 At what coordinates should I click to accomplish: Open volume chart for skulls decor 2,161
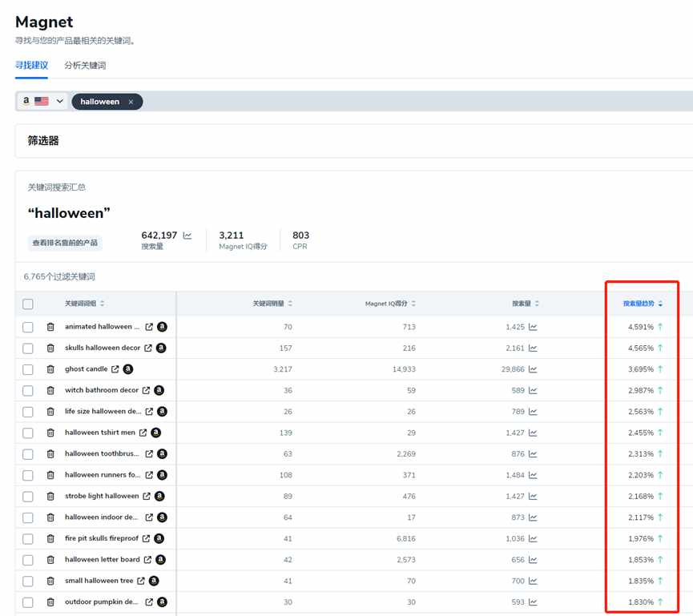pos(533,348)
